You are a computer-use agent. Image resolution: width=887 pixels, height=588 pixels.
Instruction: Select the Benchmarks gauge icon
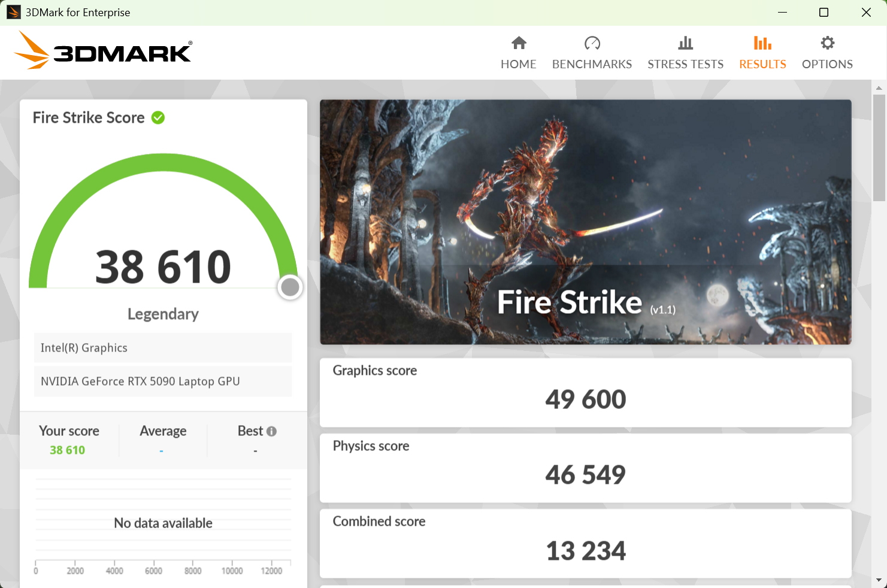(592, 51)
